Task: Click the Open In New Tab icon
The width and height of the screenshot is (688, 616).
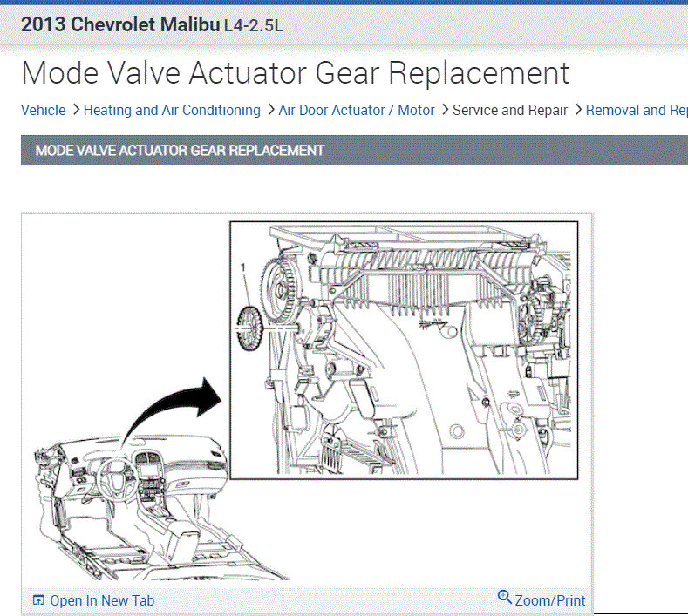Action: click(x=38, y=599)
